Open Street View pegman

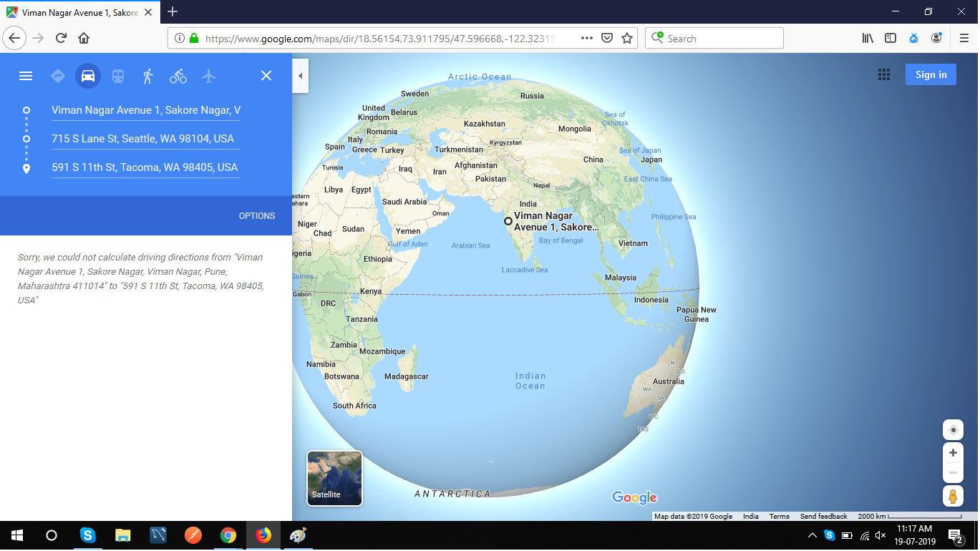point(953,496)
